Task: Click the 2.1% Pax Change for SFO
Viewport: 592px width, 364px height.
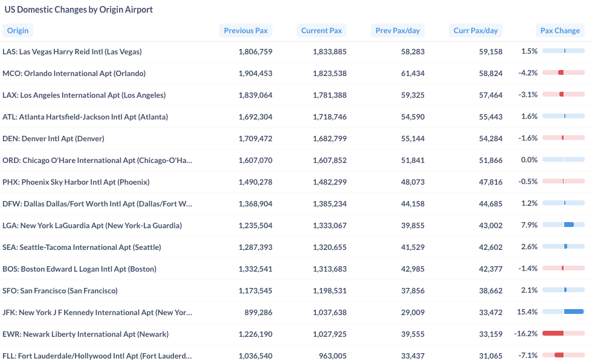Action: (529, 290)
